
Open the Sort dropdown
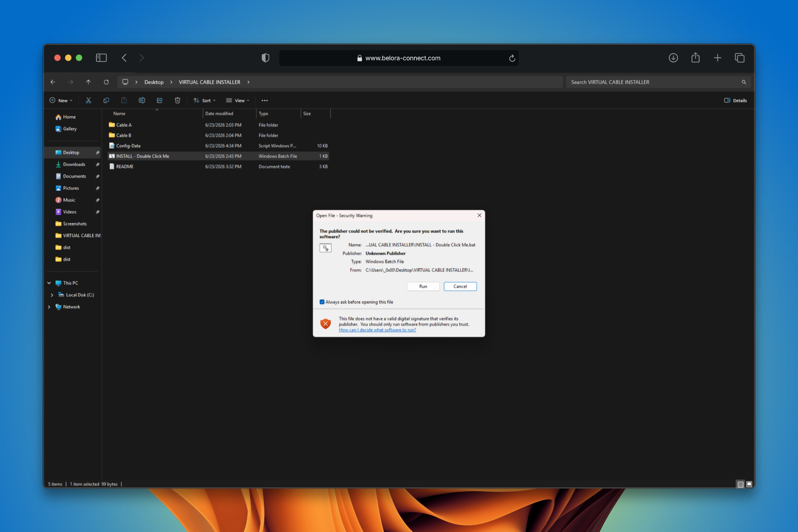tap(204, 101)
